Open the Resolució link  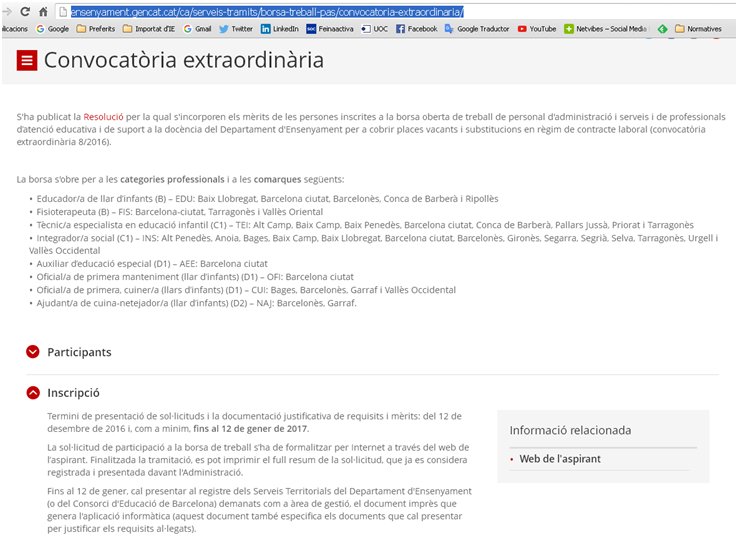(104, 117)
